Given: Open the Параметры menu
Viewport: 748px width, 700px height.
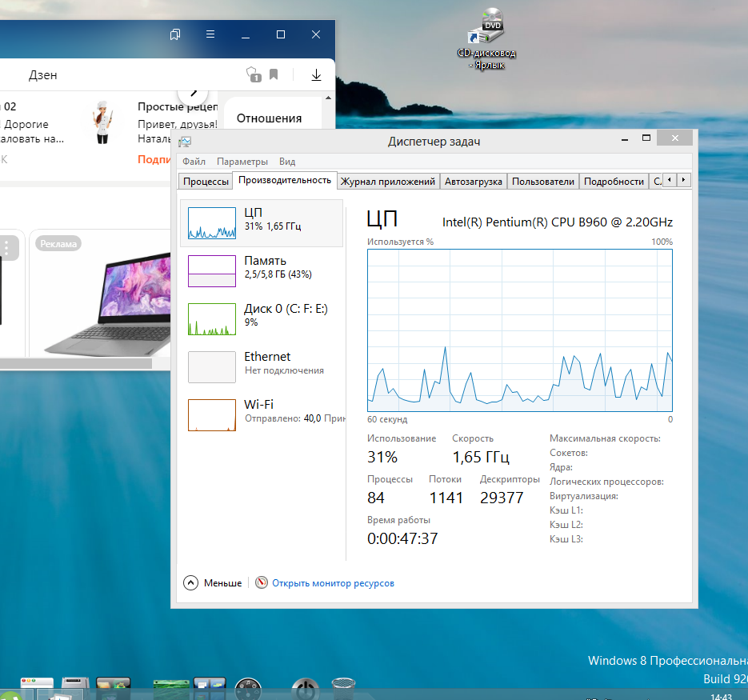Looking at the screenshot, I should 242,162.
